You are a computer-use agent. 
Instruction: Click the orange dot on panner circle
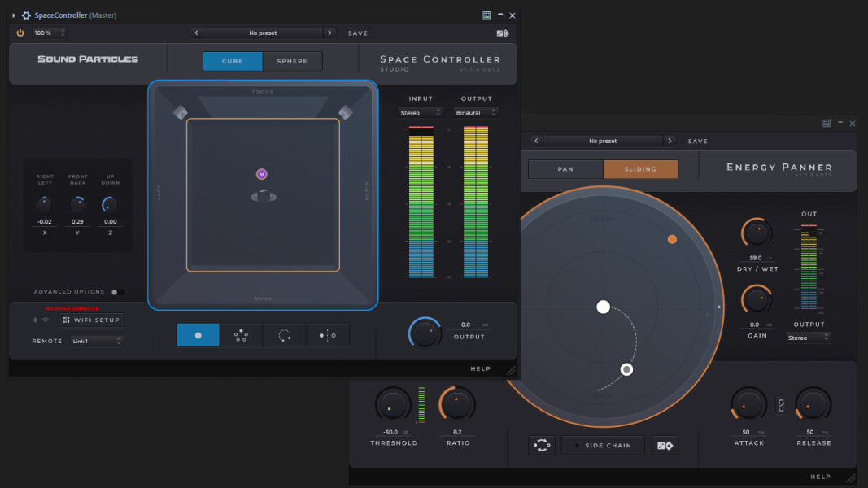672,240
